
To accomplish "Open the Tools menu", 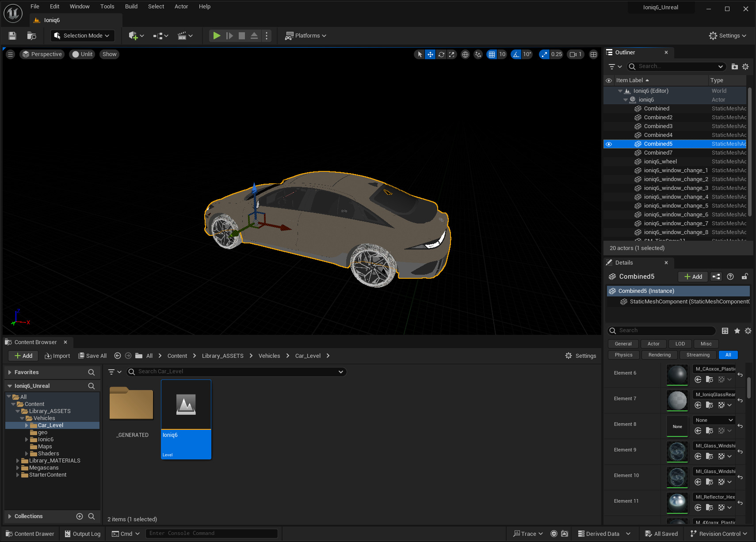I will [107, 7].
